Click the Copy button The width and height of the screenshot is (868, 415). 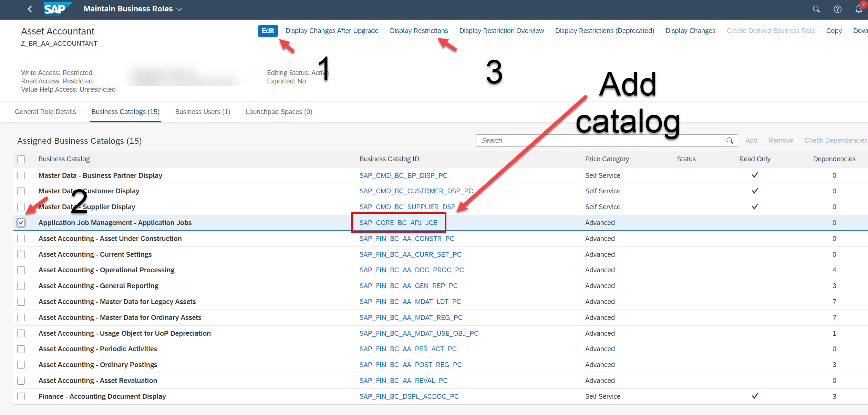(834, 31)
